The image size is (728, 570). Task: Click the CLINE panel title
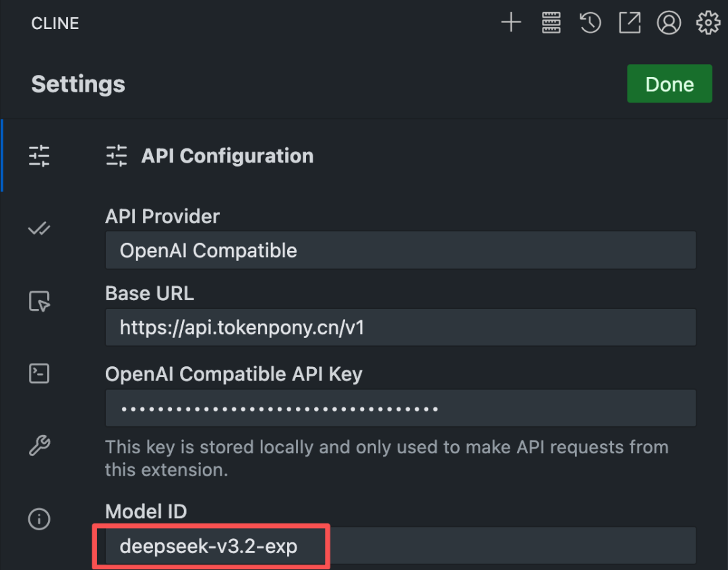[x=55, y=23]
